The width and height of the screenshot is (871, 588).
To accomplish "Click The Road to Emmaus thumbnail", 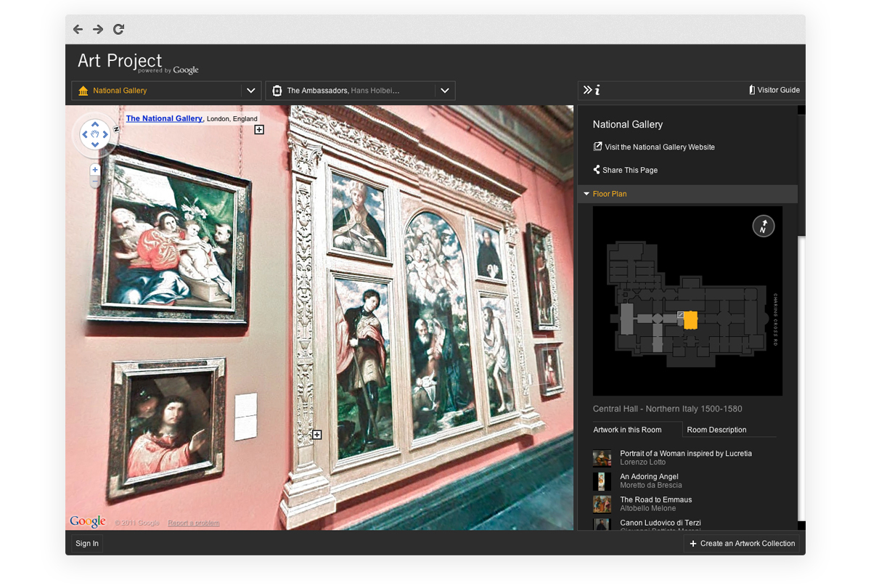I will tap(602, 504).
